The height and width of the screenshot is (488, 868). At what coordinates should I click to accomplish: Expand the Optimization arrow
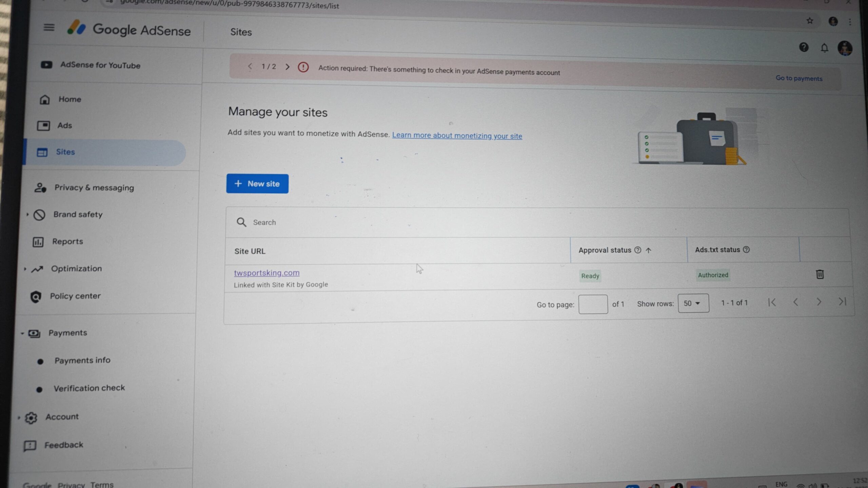25,269
